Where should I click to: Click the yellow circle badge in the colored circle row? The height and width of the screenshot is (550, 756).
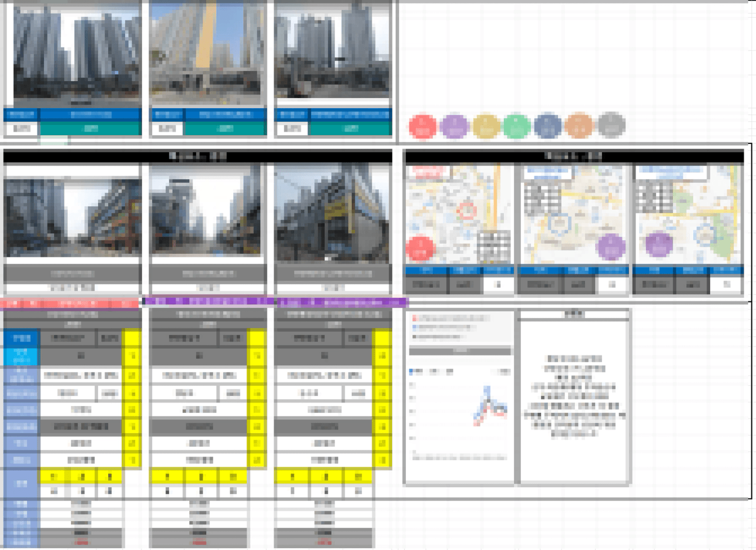[x=485, y=126]
